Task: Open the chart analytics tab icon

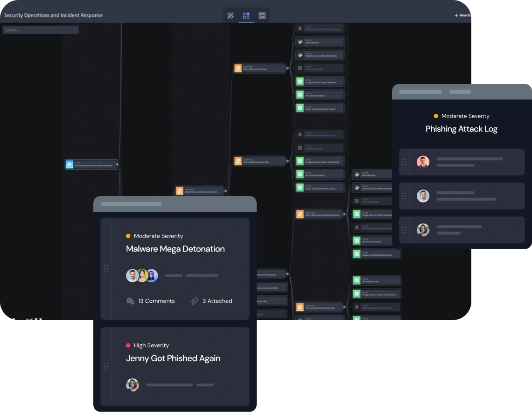Action: 262,15
